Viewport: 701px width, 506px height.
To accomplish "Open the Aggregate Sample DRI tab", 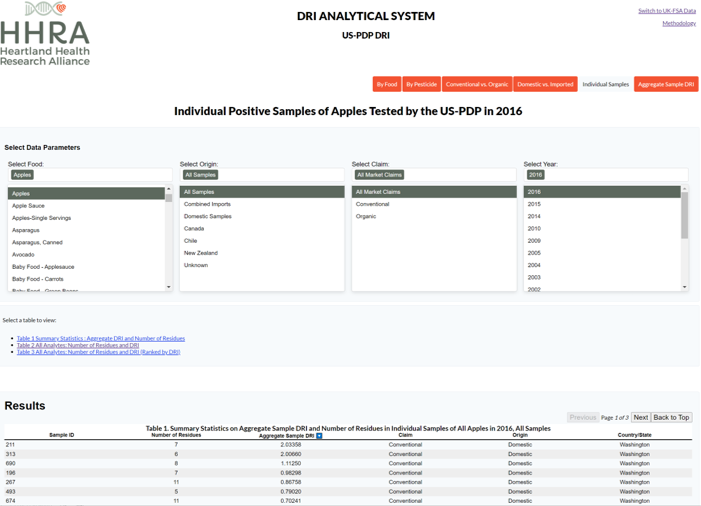I will coord(666,84).
